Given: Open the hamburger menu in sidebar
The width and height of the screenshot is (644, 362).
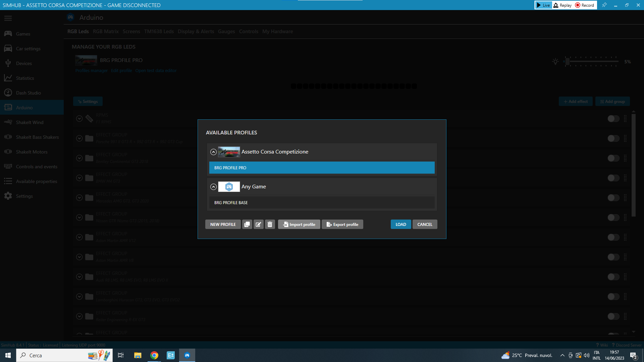Looking at the screenshot, I should [x=8, y=18].
